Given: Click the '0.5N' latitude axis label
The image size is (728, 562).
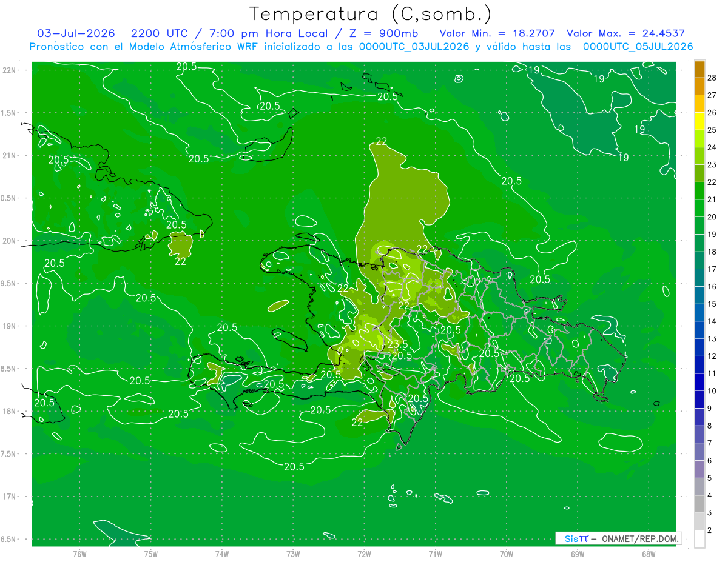Looking at the screenshot, I should [8, 198].
